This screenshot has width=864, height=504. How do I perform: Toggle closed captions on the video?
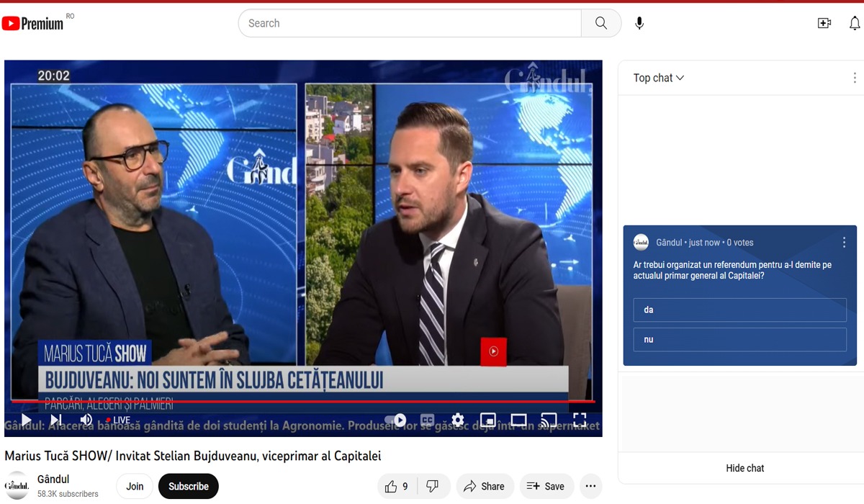click(x=428, y=420)
